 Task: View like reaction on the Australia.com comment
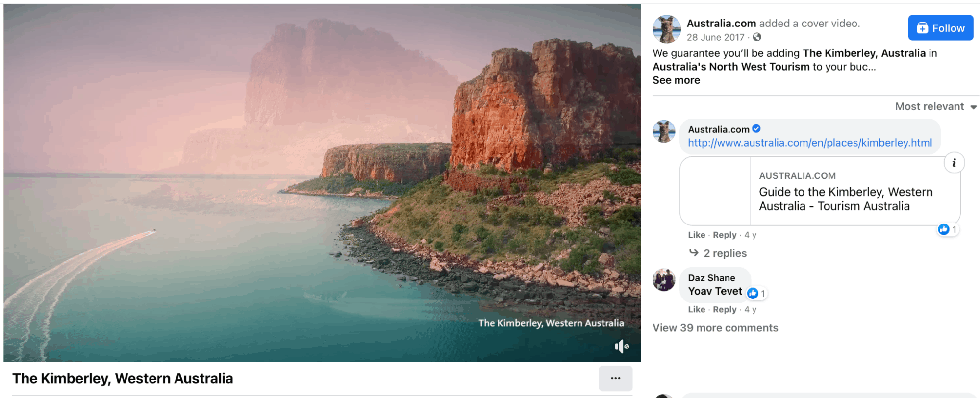pyautogui.click(x=948, y=229)
